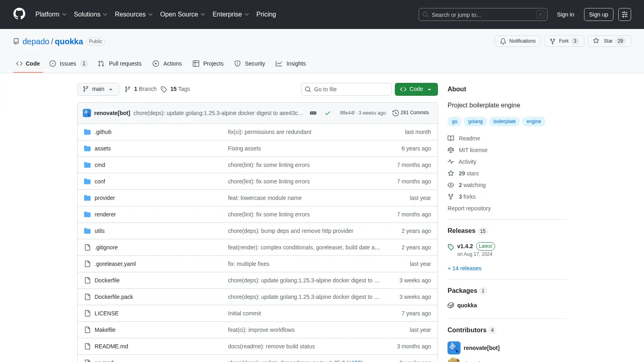Click the Sign up button
Viewport: 644px width, 362px height.
pos(599,14)
